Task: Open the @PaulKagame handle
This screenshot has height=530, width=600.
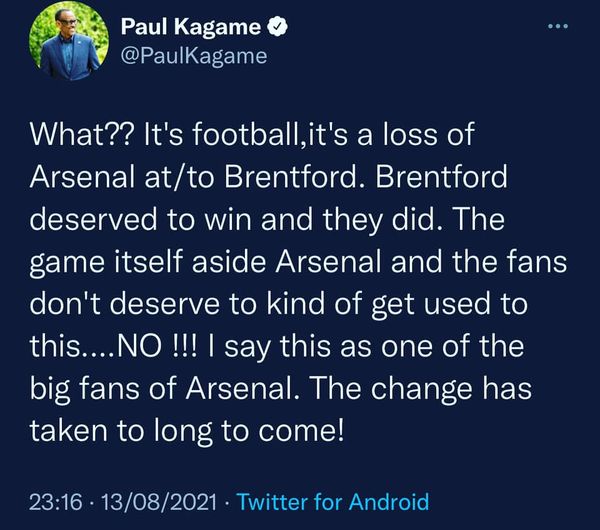Action: click(x=193, y=56)
